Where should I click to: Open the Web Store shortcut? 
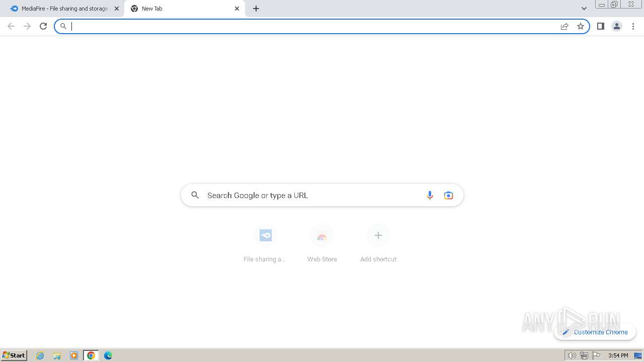coord(322,243)
